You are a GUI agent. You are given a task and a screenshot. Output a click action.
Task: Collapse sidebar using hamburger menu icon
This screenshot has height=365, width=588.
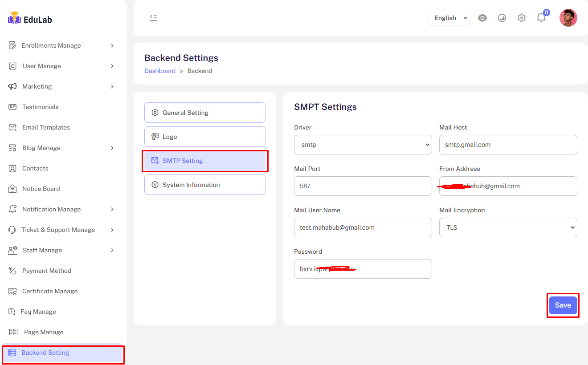153,18
